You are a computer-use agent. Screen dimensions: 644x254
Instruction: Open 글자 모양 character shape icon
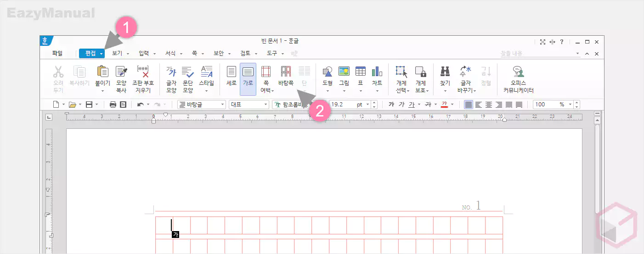(171, 72)
